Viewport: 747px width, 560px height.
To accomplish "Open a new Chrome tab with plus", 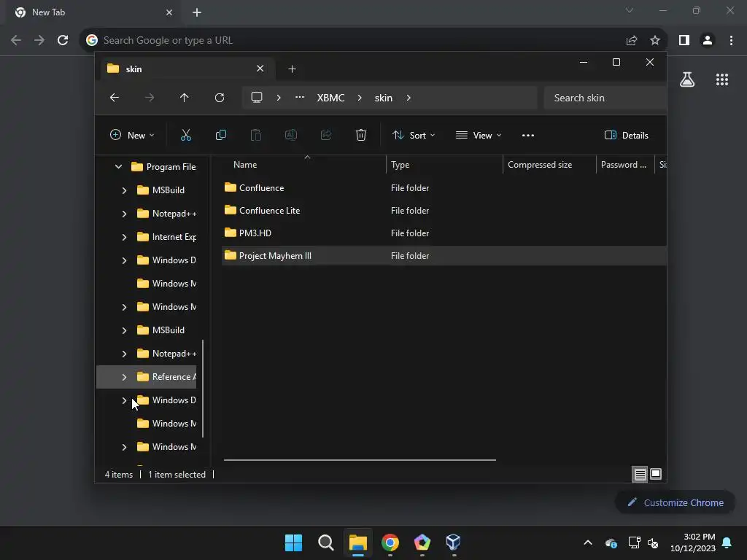I will (197, 12).
